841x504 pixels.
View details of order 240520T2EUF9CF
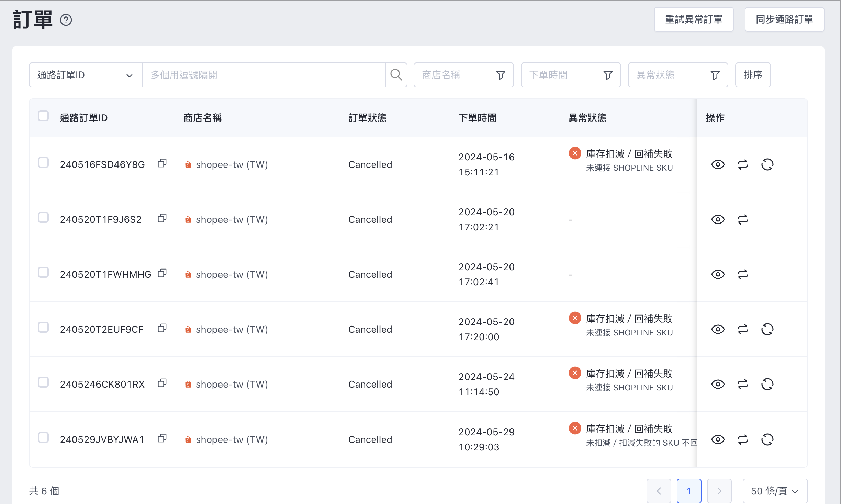[718, 329]
